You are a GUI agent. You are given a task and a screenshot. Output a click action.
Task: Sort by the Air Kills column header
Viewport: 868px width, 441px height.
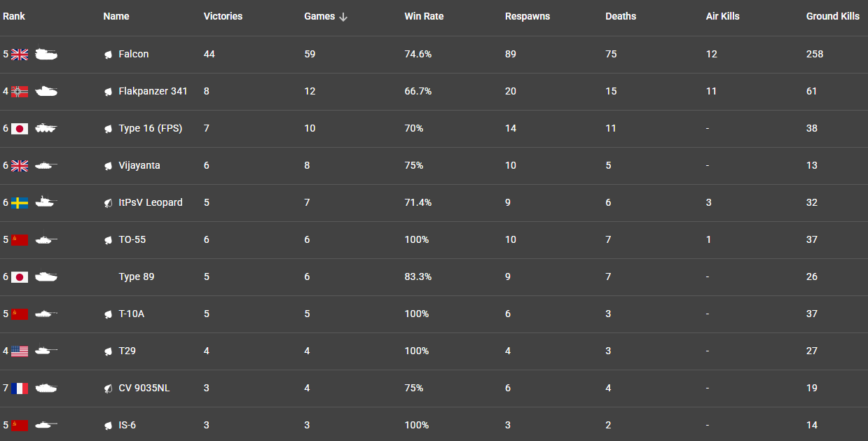coord(722,16)
